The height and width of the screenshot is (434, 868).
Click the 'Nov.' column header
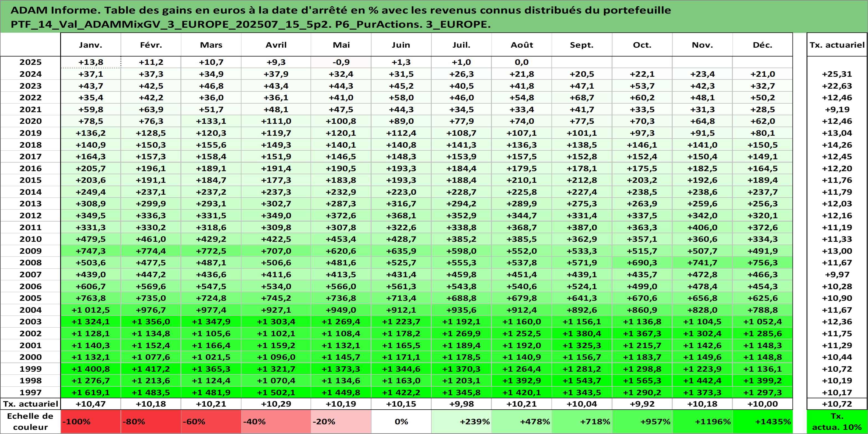(702, 45)
